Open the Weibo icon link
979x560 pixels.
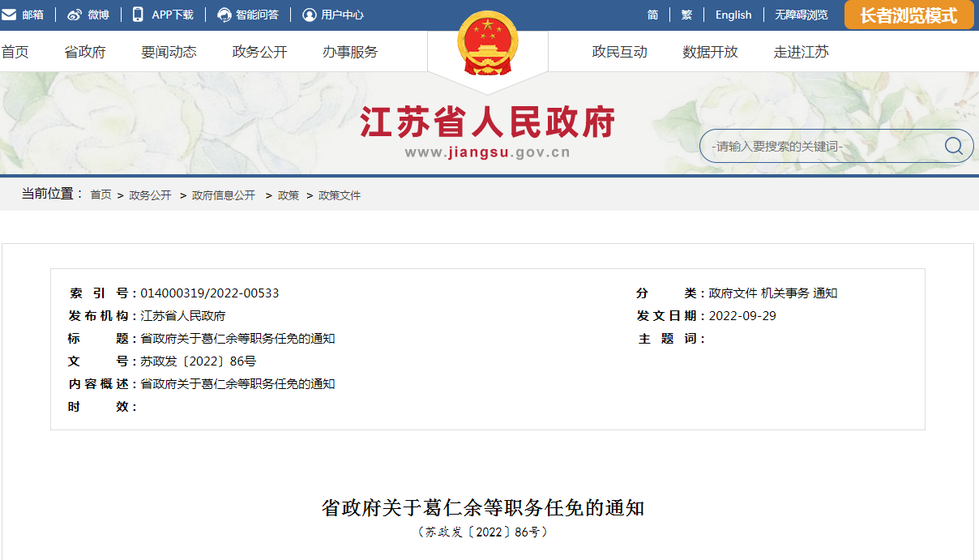click(x=75, y=15)
